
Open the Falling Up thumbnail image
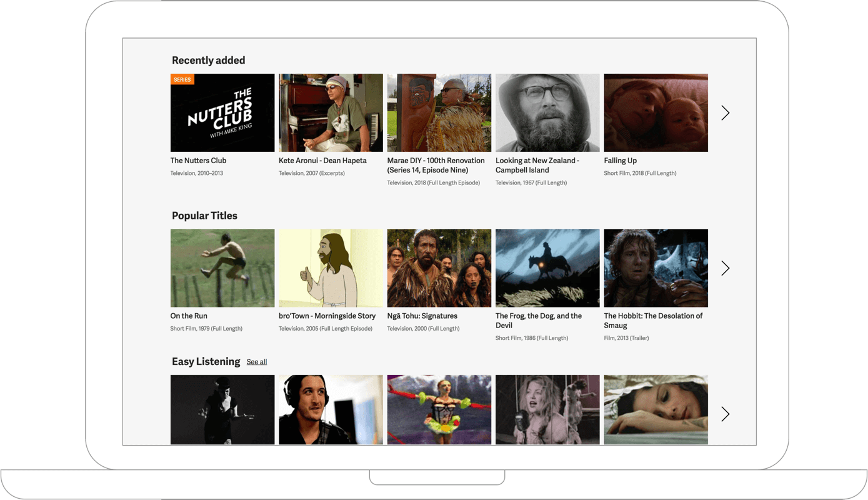[x=656, y=113]
